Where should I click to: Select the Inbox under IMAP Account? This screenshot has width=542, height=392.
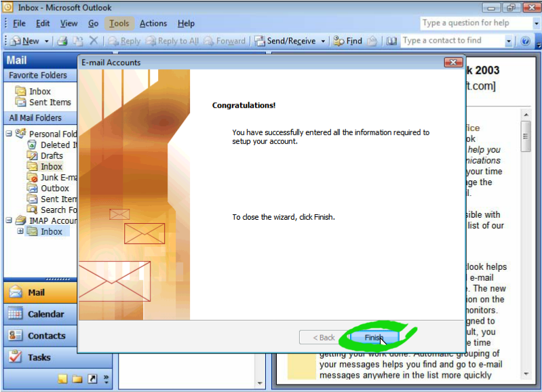click(47, 231)
